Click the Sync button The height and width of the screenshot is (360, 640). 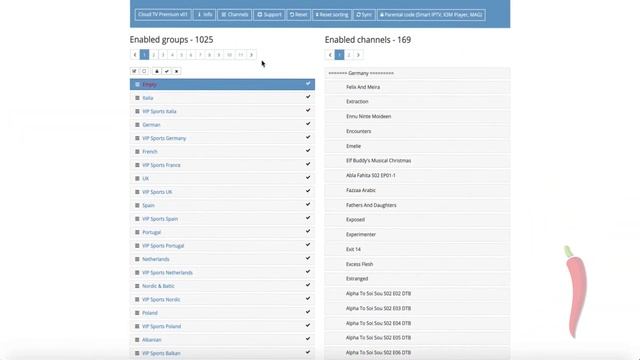point(364,15)
